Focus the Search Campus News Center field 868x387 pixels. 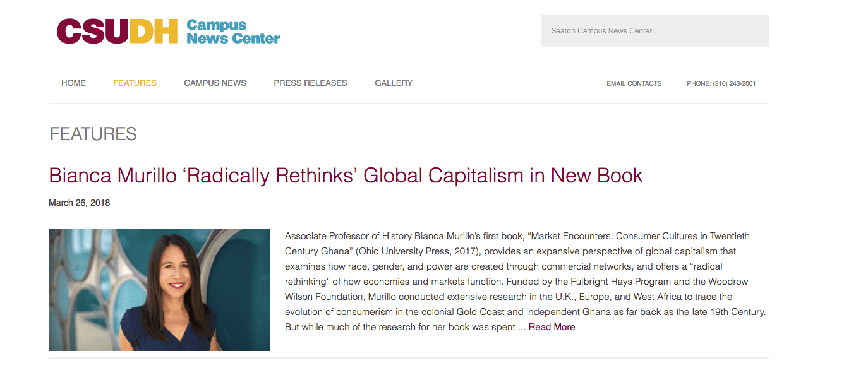click(654, 31)
